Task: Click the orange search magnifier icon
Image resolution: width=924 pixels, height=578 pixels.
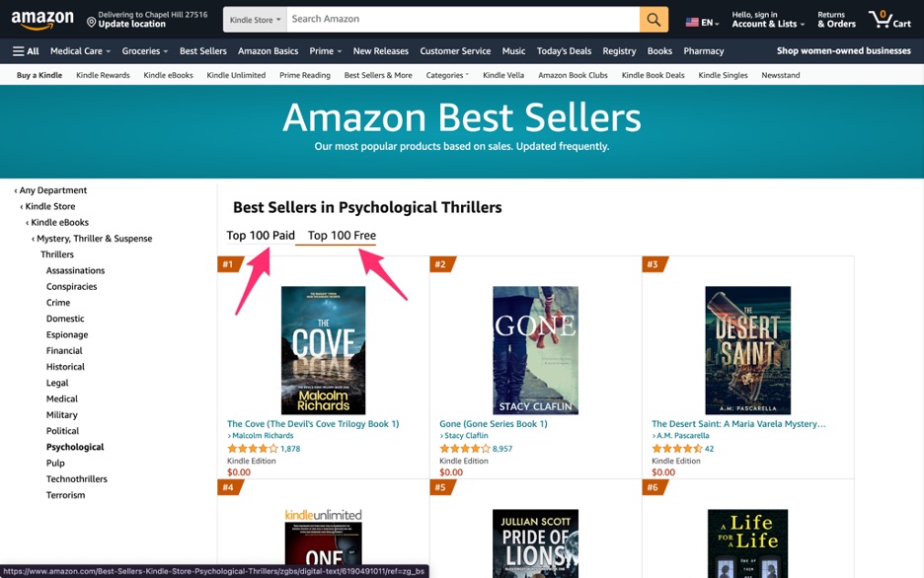Action: pyautogui.click(x=654, y=19)
